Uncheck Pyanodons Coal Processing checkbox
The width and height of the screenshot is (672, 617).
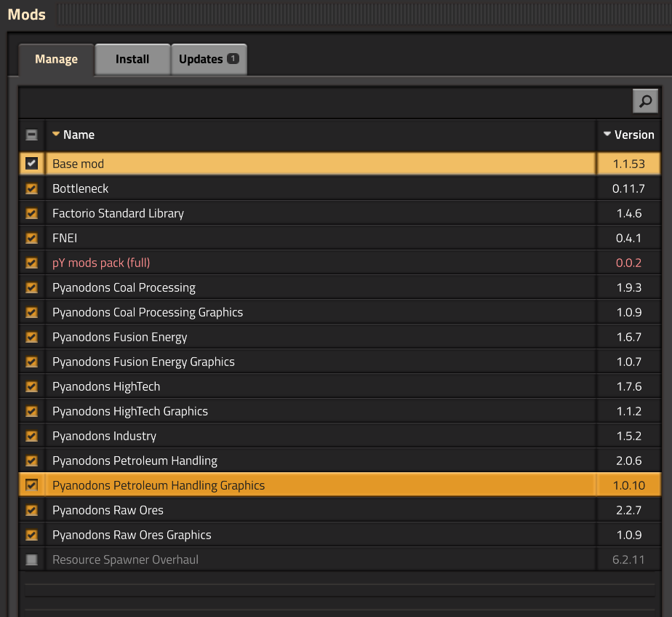click(x=32, y=287)
